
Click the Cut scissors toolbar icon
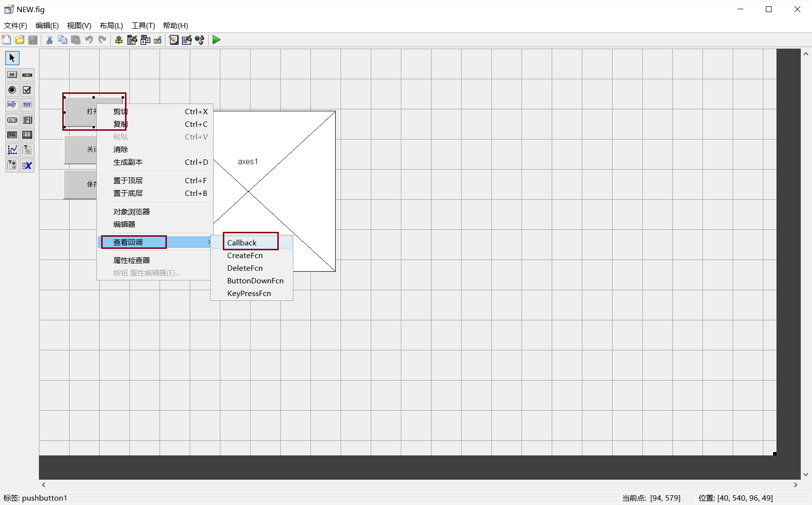[x=49, y=40]
